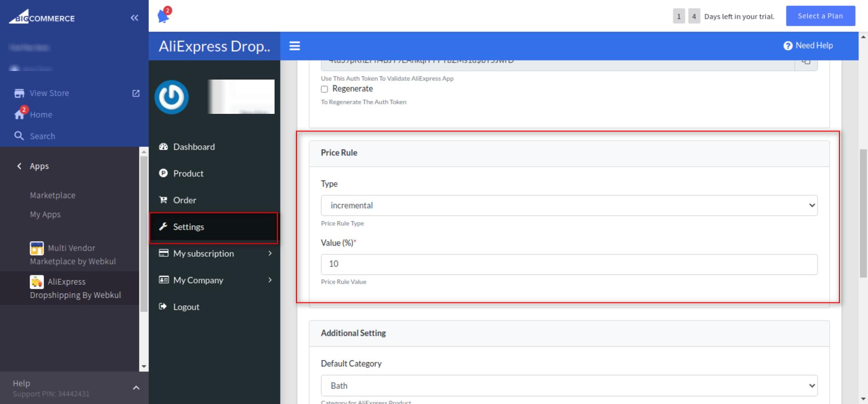Open the Default Category dropdown
Screen dimensions: 868x404
569,385
